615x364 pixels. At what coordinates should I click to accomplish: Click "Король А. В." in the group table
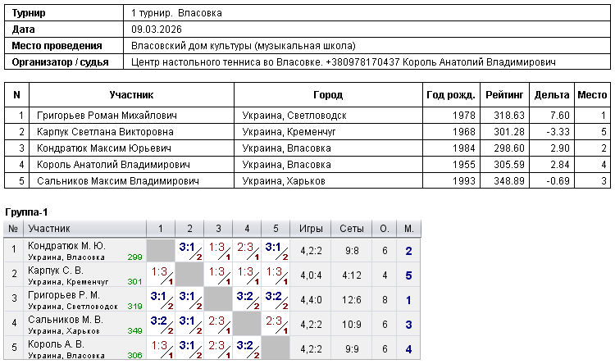pos(56,344)
